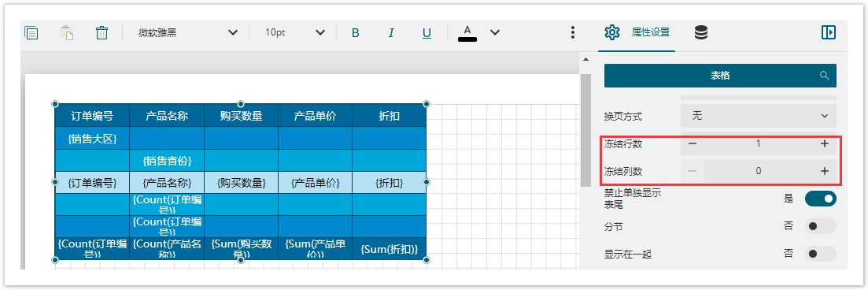The height and width of the screenshot is (290, 868).
Task: Expand the 换页方式 dropdown
Action: tap(759, 116)
